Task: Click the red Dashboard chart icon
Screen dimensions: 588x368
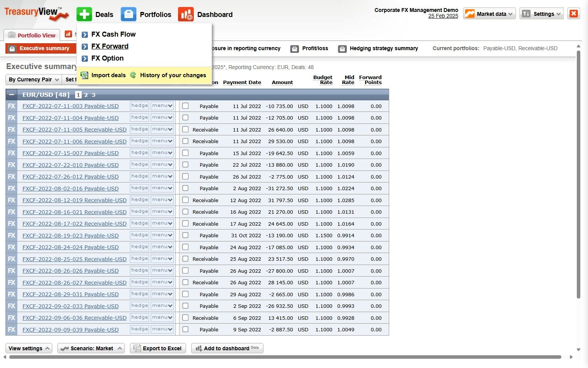Action: 186,14
